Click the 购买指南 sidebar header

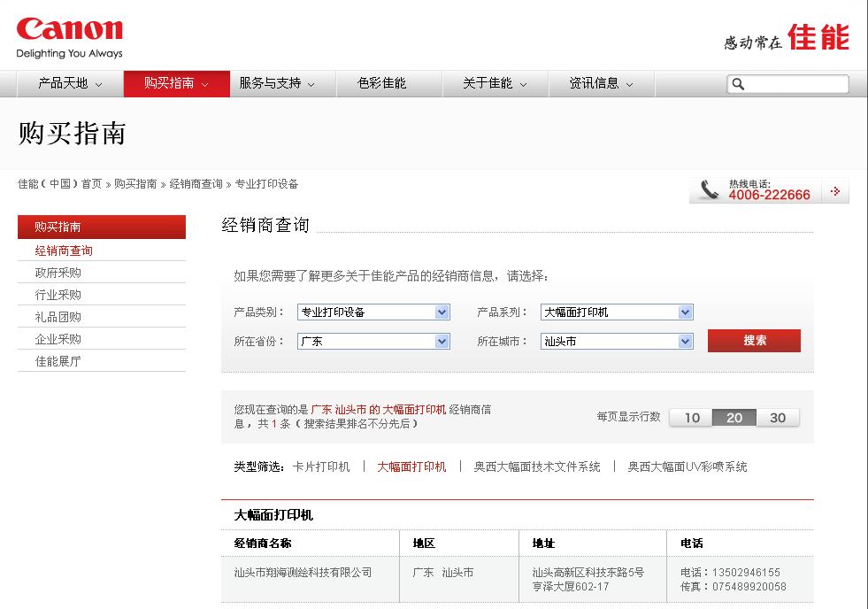102,227
